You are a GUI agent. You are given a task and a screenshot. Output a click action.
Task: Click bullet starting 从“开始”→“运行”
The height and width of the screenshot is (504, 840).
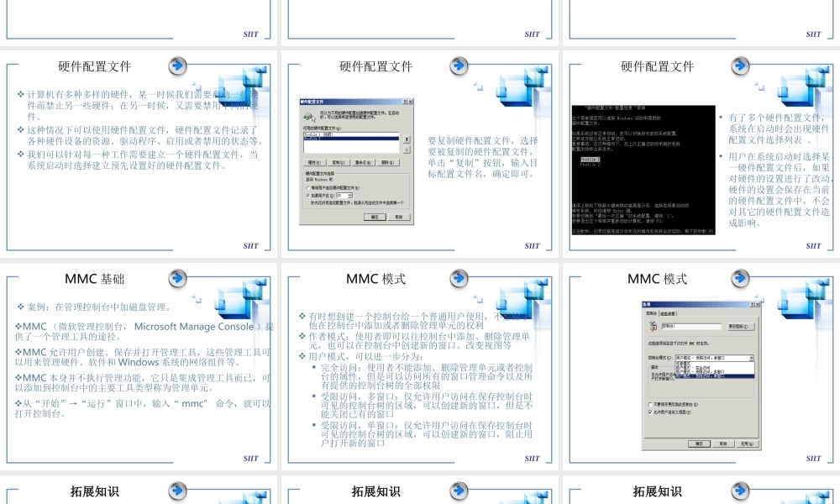tap(143, 408)
